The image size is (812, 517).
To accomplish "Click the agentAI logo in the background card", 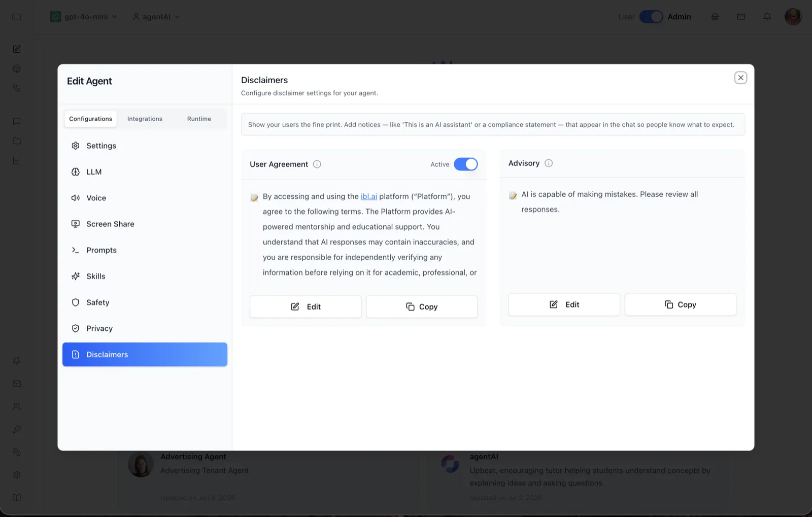I will pyautogui.click(x=450, y=464).
